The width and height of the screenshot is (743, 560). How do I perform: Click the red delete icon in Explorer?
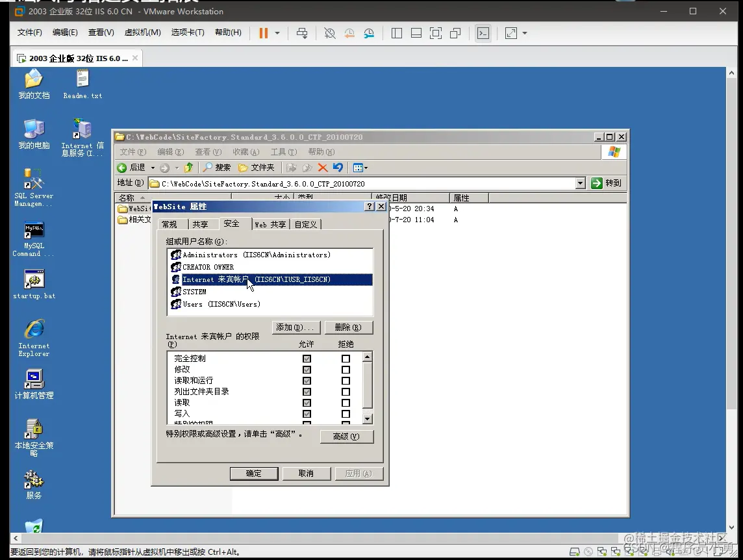323,168
